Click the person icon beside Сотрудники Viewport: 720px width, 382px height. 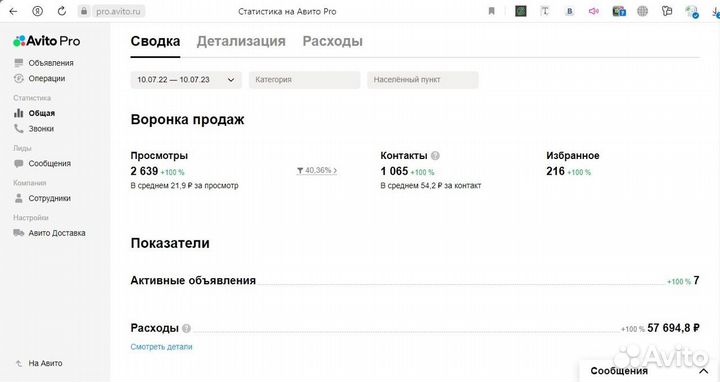pos(18,198)
